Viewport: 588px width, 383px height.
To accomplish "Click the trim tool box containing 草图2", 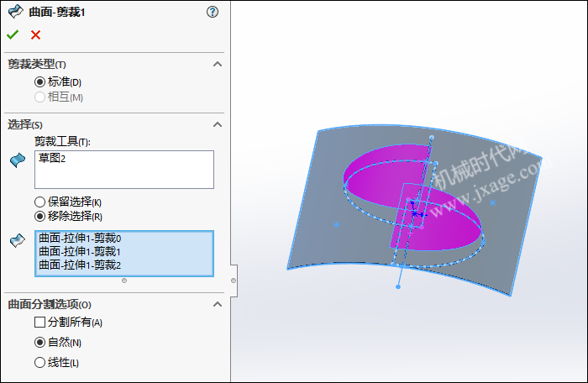I will [124, 170].
